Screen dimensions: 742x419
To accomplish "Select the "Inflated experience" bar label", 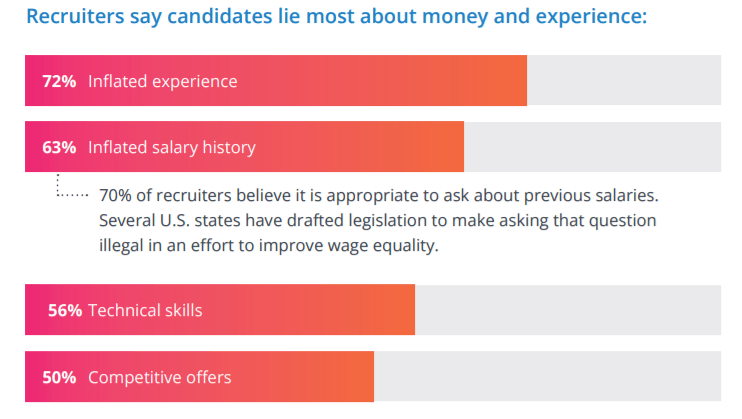I will 163,81.
